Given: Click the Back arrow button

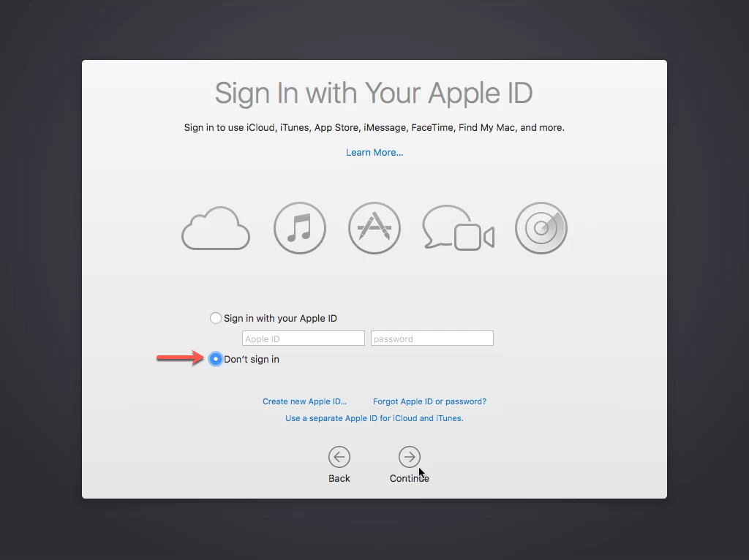Looking at the screenshot, I should coord(339,458).
